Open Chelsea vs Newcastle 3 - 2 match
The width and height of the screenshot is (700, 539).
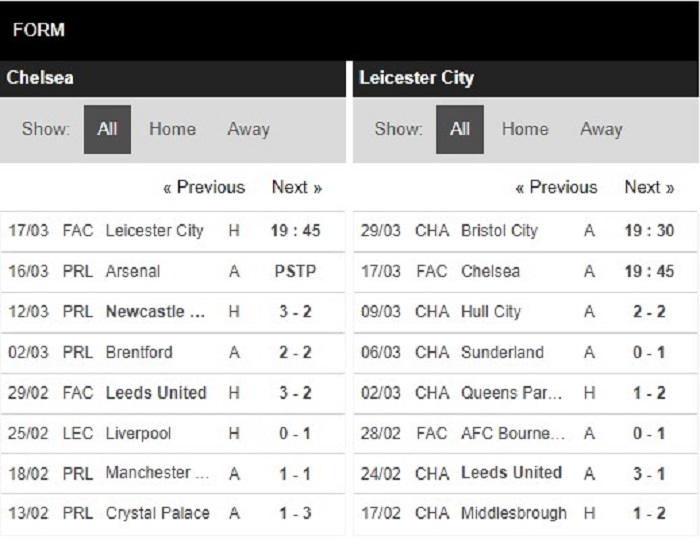[x=172, y=312]
